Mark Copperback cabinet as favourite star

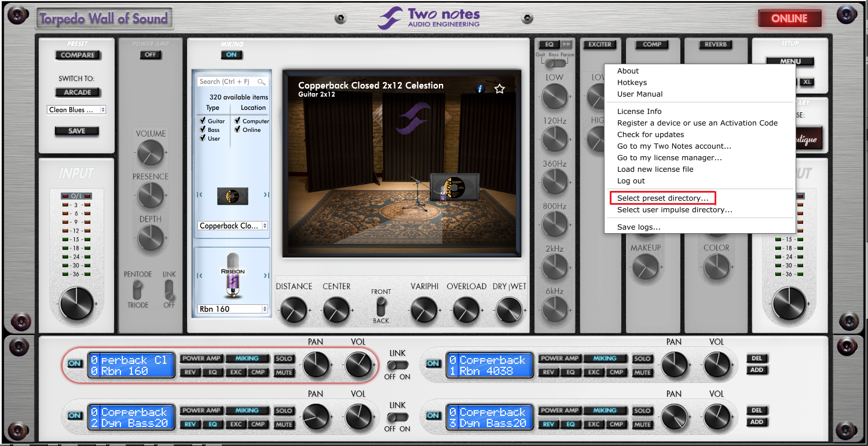(500, 89)
